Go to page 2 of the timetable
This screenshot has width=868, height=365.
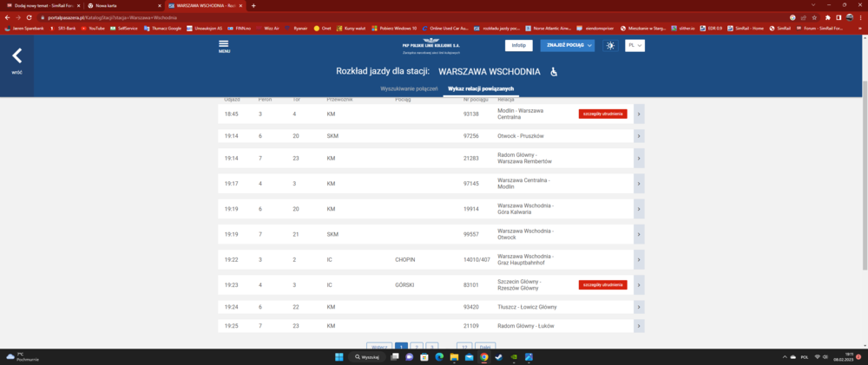click(x=417, y=347)
